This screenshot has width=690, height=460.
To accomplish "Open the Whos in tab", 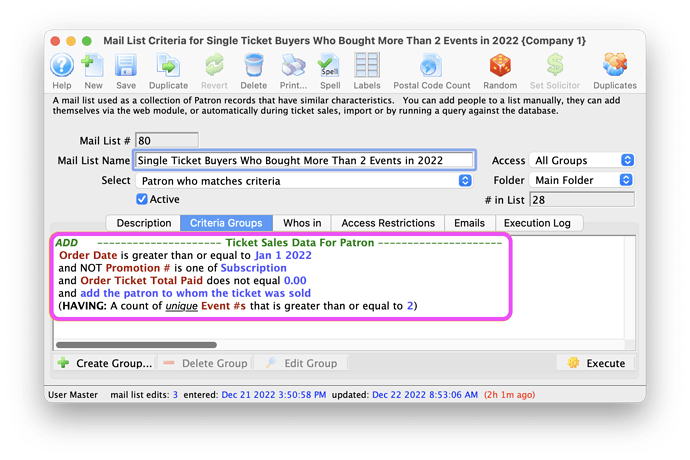I will pyautogui.click(x=302, y=223).
